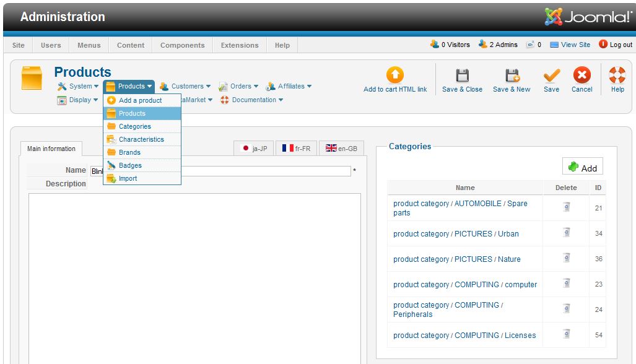Expand the Display dropdown menu
636x364 pixels.
(x=77, y=100)
